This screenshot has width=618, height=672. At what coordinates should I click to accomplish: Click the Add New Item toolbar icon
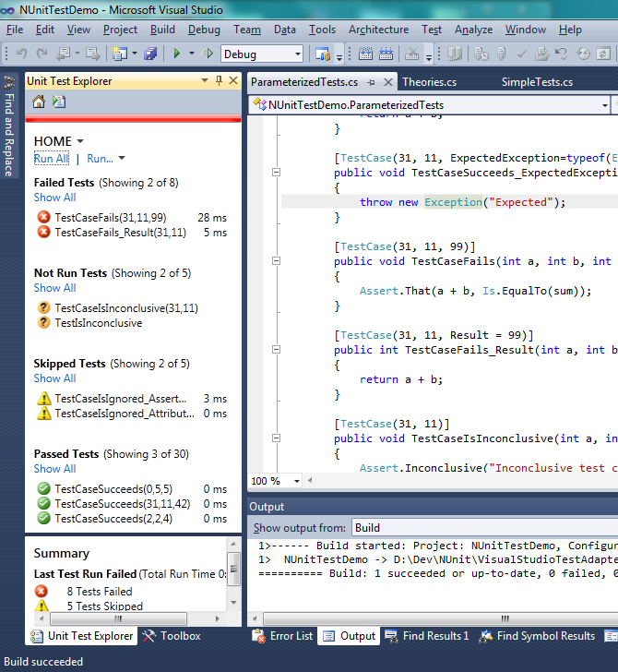[x=120, y=54]
